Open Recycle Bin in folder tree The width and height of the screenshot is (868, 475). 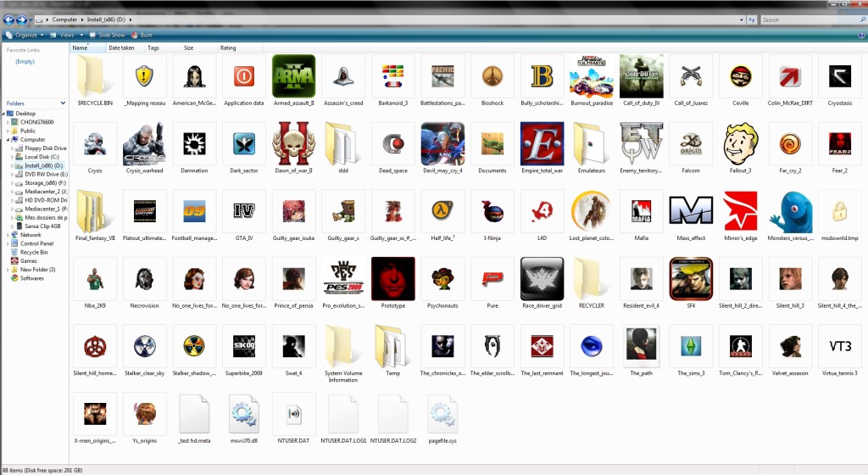coord(30,252)
